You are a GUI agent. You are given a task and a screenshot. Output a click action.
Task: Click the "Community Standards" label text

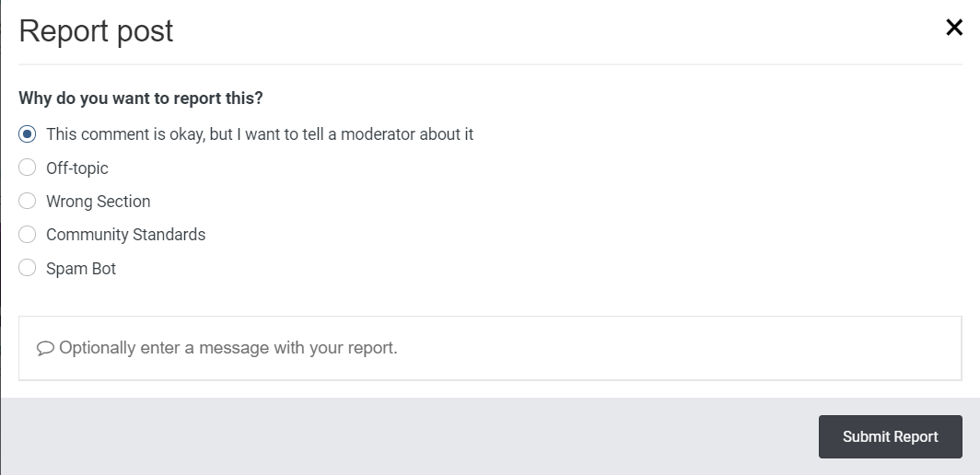[126, 235]
